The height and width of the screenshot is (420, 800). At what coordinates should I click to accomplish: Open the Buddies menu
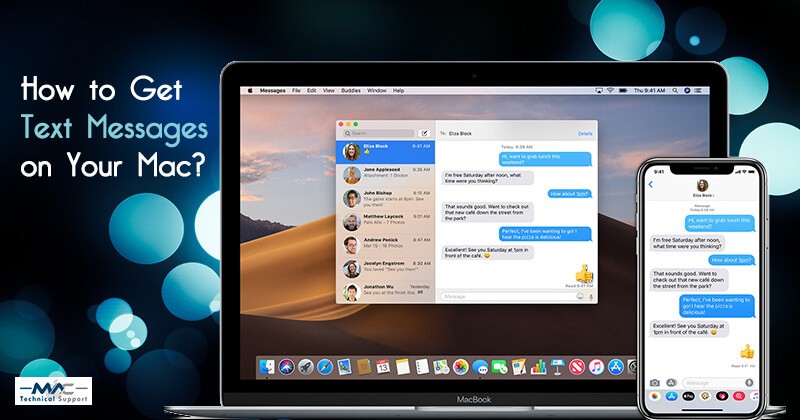[351, 90]
